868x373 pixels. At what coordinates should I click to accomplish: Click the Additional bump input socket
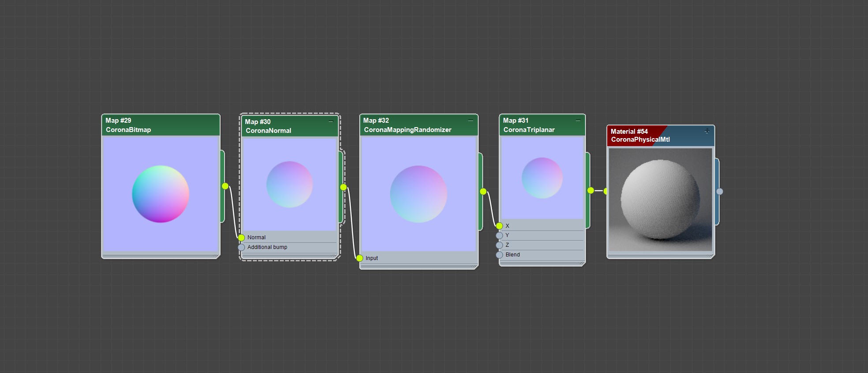tap(241, 247)
